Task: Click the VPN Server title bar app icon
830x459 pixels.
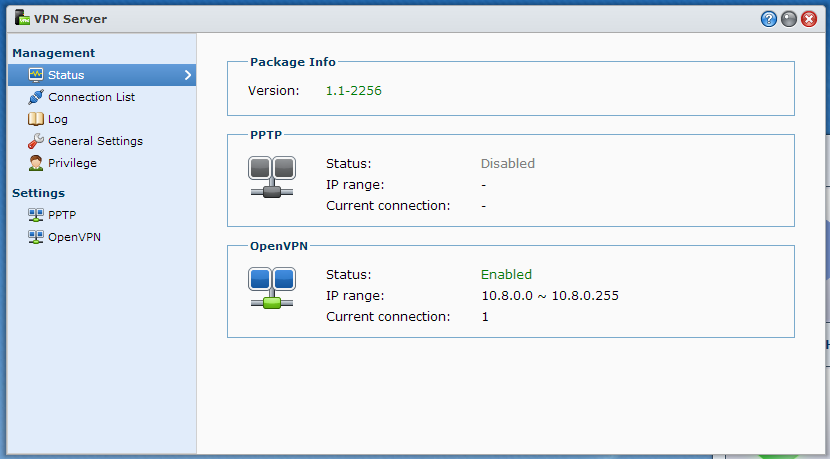Action: click(x=22, y=17)
